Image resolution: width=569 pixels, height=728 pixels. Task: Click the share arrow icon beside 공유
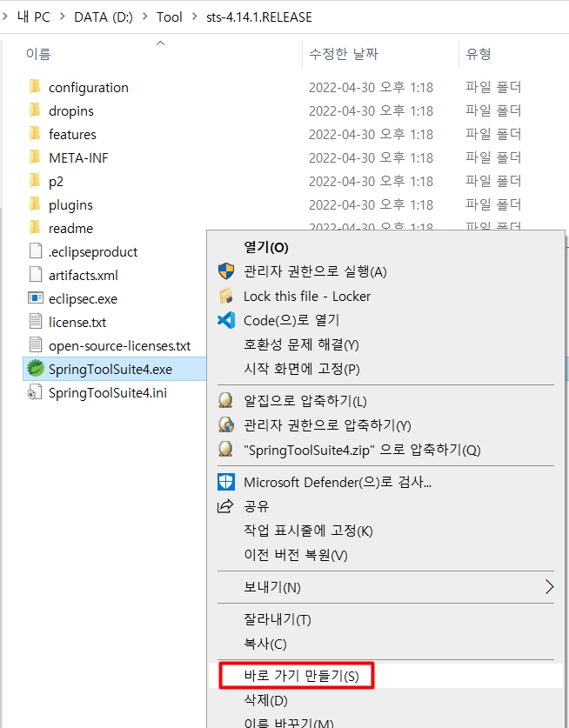(225, 506)
